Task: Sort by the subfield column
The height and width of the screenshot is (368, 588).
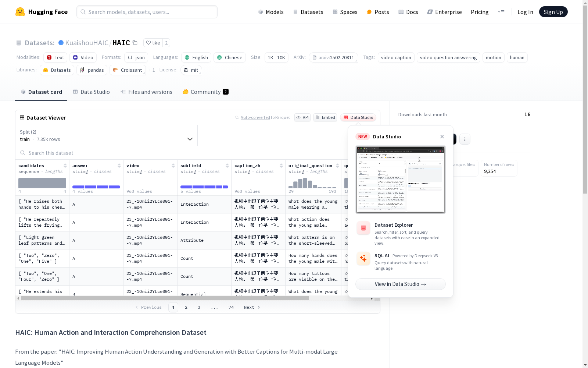Action: point(227,166)
